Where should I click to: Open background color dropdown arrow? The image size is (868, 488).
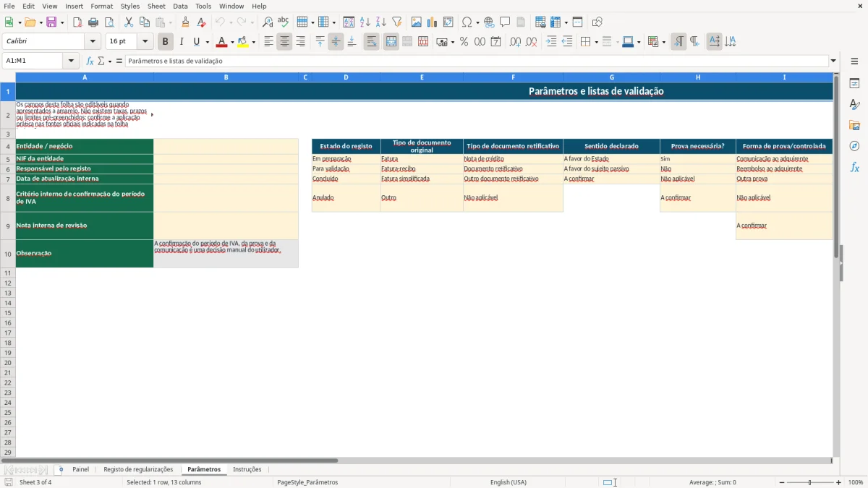click(x=254, y=42)
